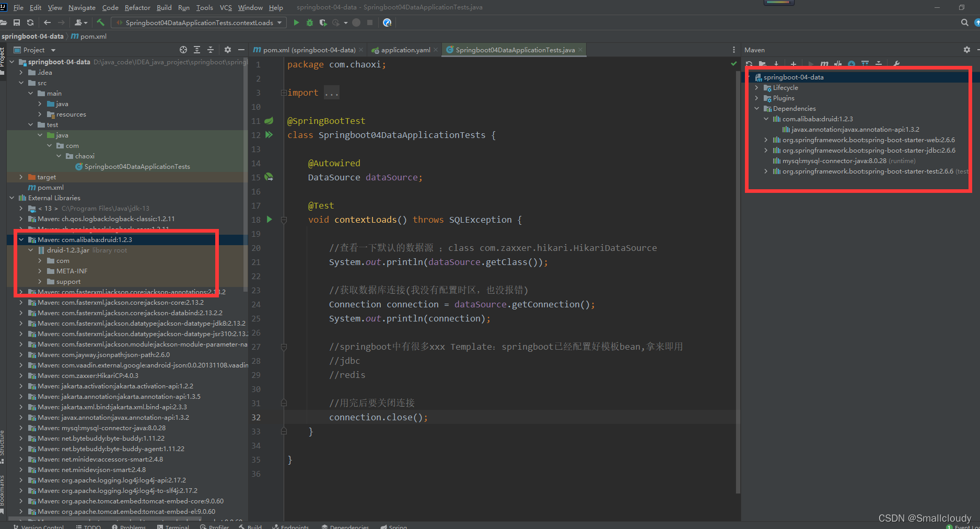The image size is (980, 529).
Task: Expand spring-boot-starter-web dependency in Maven panel
Action: pos(766,140)
